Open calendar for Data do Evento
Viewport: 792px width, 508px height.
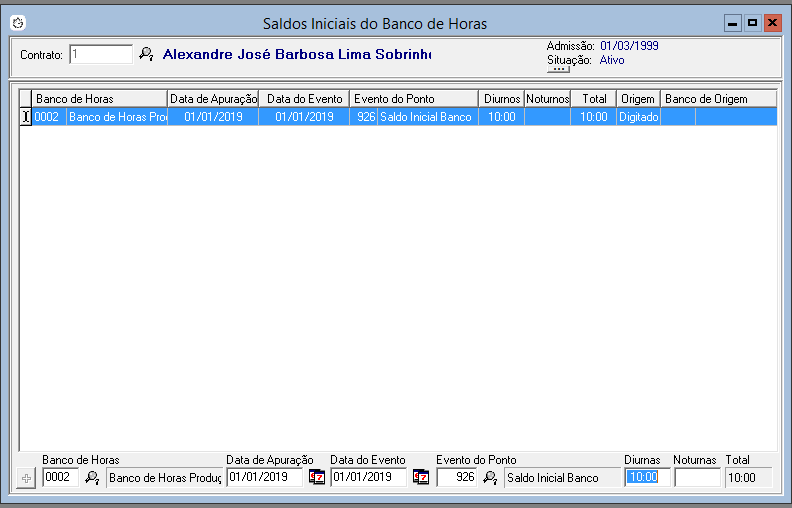(421, 478)
